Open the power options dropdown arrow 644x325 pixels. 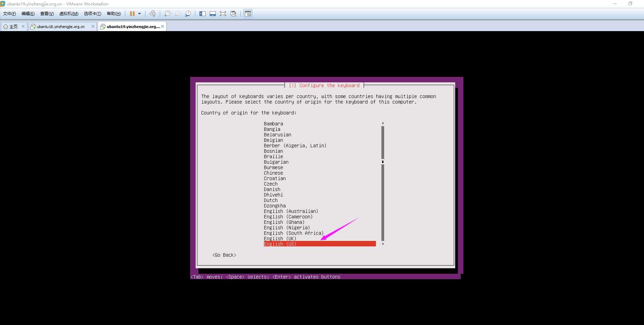[x=139, y=14]
